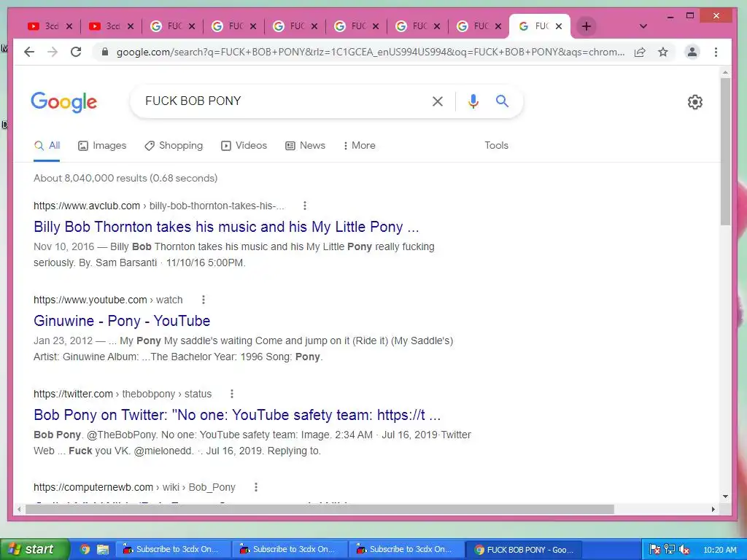Expand the tab search dropdown chevron
This screenshot has height=560, width=747.
[x=643, y=26]
